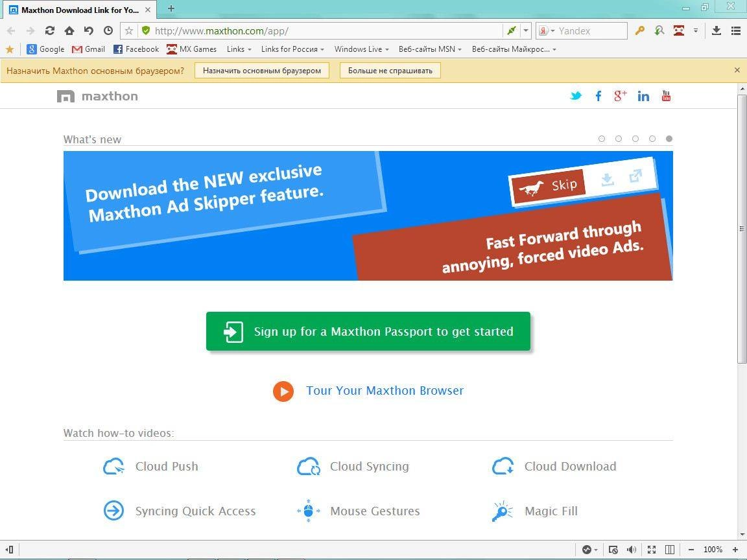Watch the Cloud Push video

(x=150, y=467)
